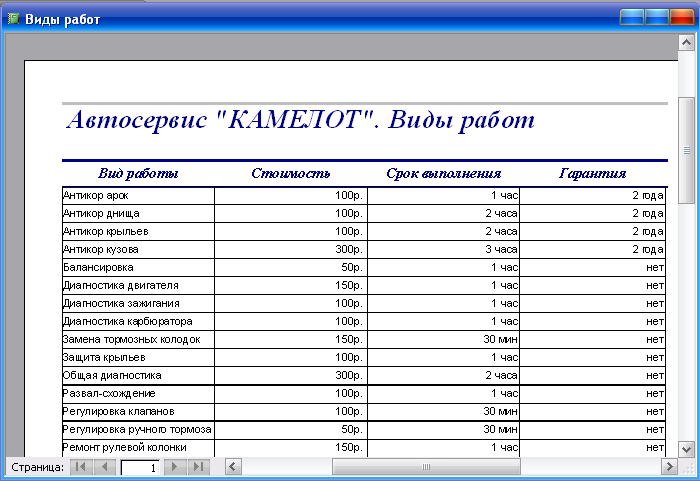
Task: Select the Балансировка work type cell
Action: coord(100,267)
